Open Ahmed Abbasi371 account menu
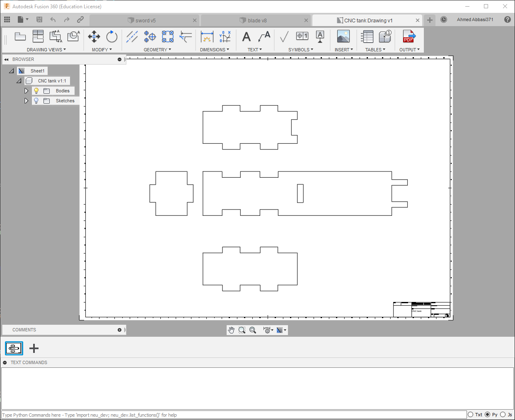 point(475,19)
